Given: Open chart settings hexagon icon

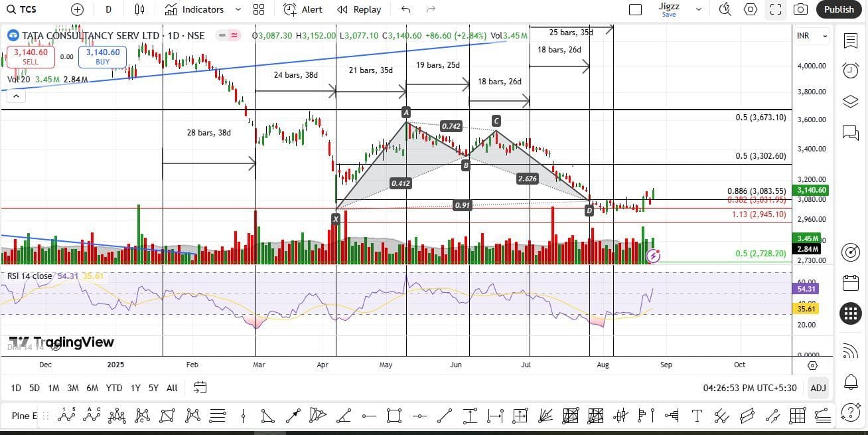Looking at the screenshot, I should [751, 9].
